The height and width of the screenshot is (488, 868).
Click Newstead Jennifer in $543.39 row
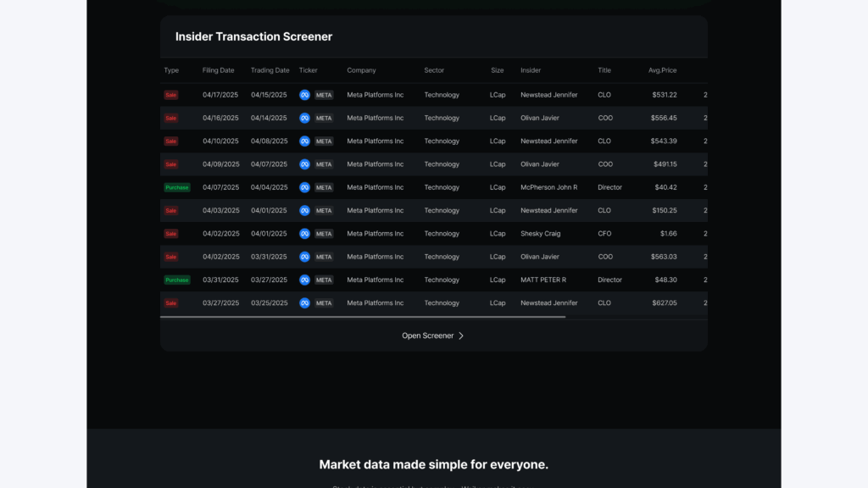548,141
